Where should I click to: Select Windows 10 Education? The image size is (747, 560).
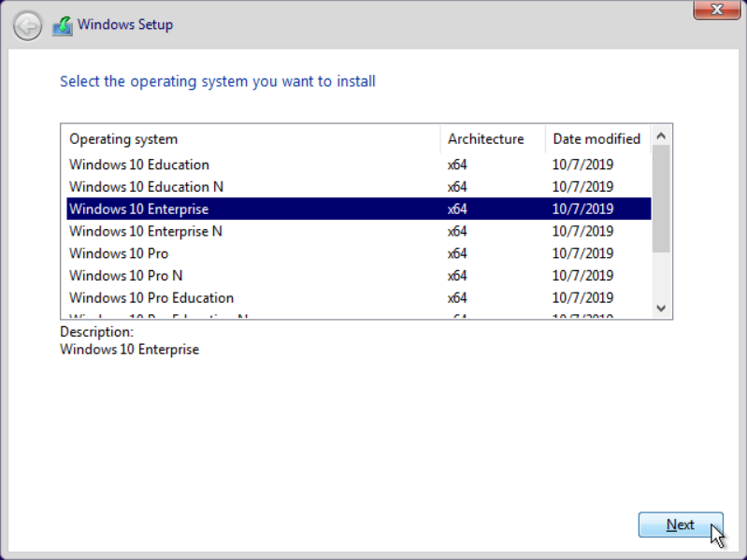[359, 165]
